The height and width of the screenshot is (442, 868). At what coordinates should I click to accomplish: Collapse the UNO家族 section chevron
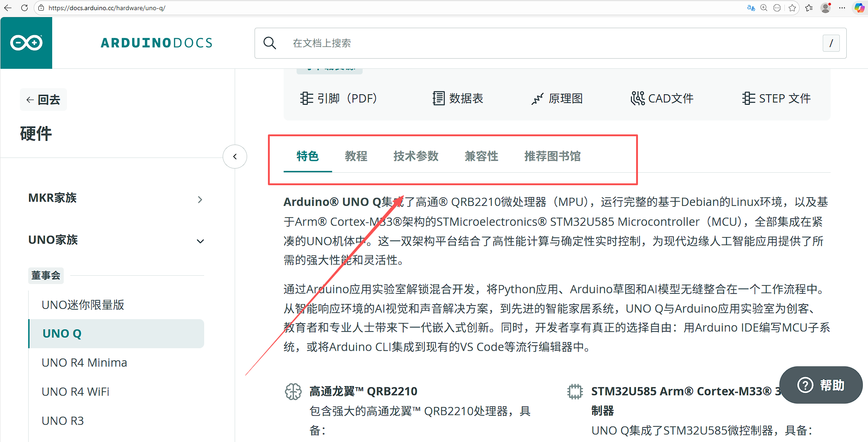(200, 241)
